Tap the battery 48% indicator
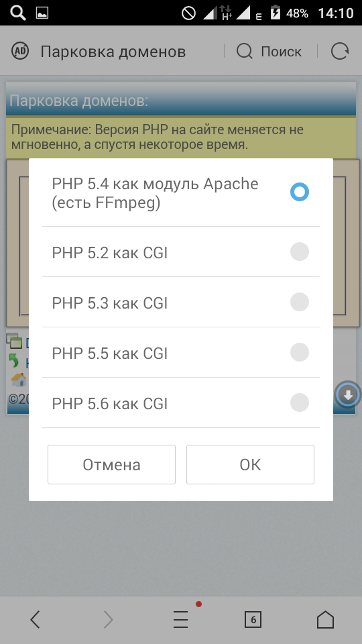This screenshot has width=362, height=644. pos(289,13)
